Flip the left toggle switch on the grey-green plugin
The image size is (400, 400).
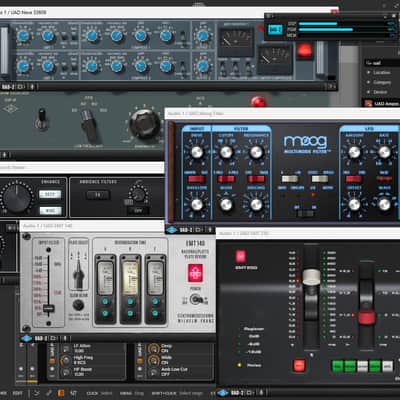41,119
